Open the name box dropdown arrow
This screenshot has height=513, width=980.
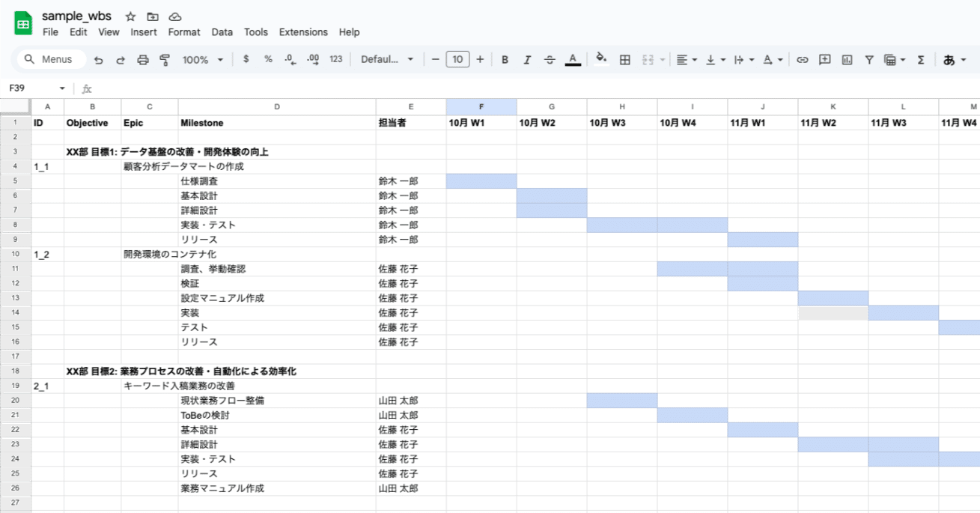62,88
